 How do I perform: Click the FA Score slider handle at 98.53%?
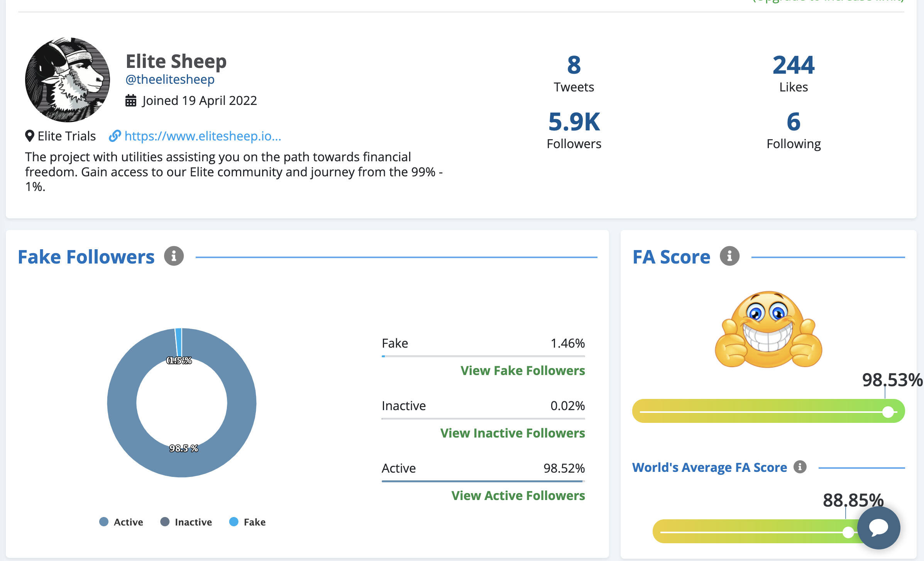click(888, 412)
